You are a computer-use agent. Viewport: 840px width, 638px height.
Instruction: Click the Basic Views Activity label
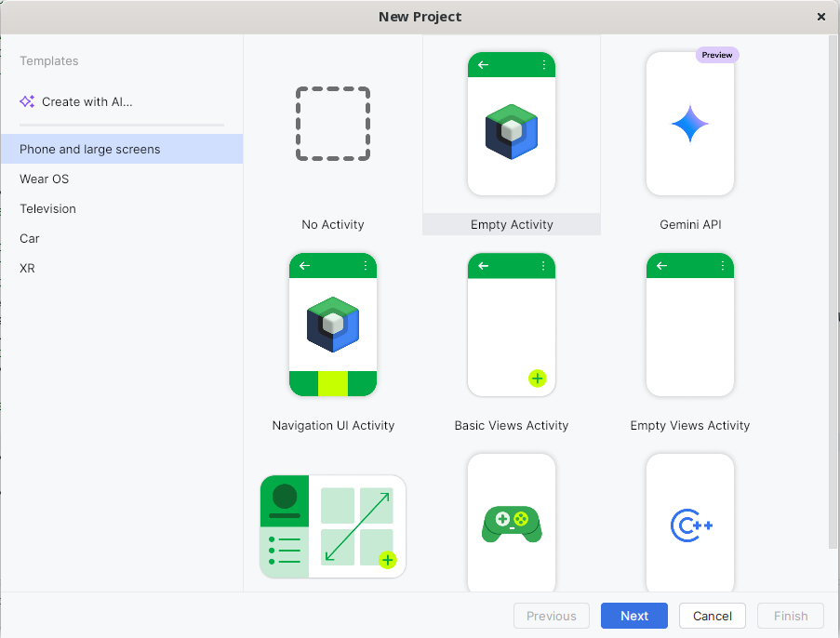pyautogui.click(x=511, y=425)
